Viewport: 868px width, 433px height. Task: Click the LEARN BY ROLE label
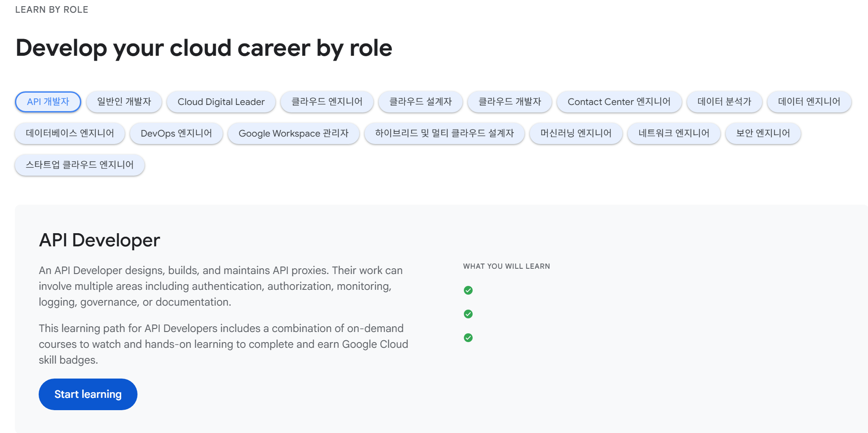tap(52, 10)
